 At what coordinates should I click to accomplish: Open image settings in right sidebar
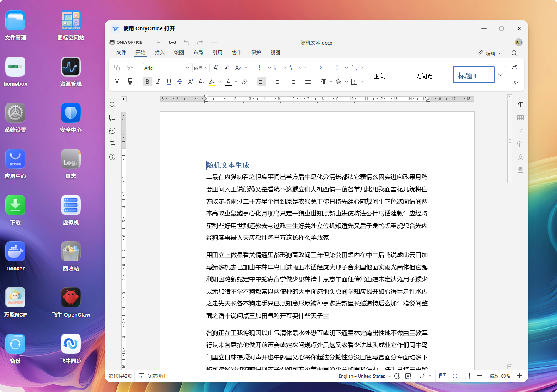pos(520,131)
